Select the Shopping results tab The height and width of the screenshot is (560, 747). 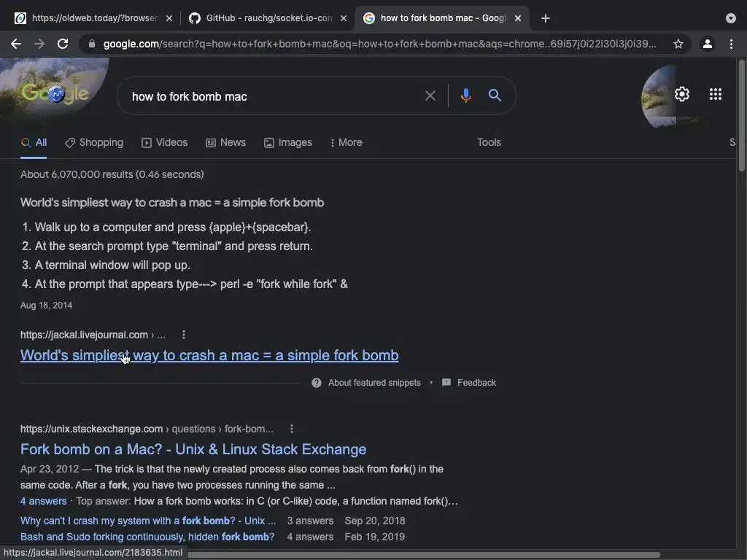coord(94,142)
